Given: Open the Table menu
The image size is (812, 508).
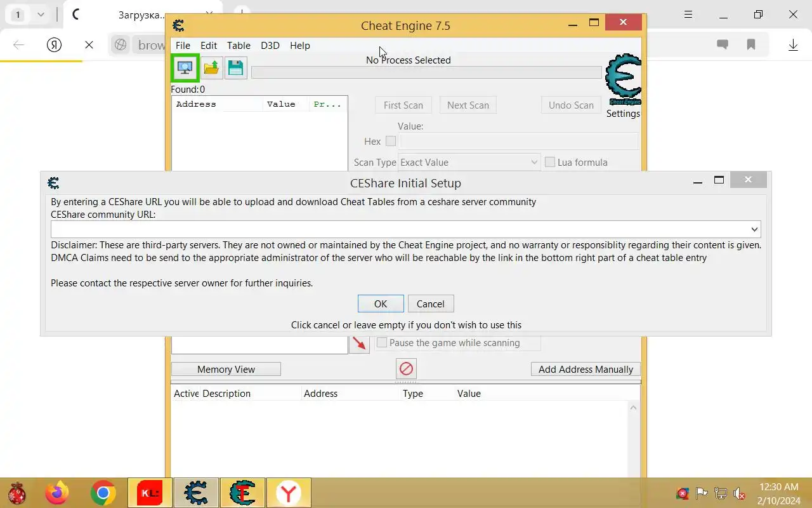Looking at the screenshot, I should (x=239, y=46).
